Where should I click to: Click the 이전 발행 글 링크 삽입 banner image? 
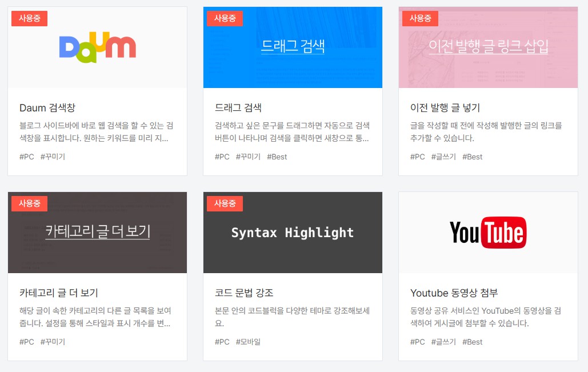[487, 47]
